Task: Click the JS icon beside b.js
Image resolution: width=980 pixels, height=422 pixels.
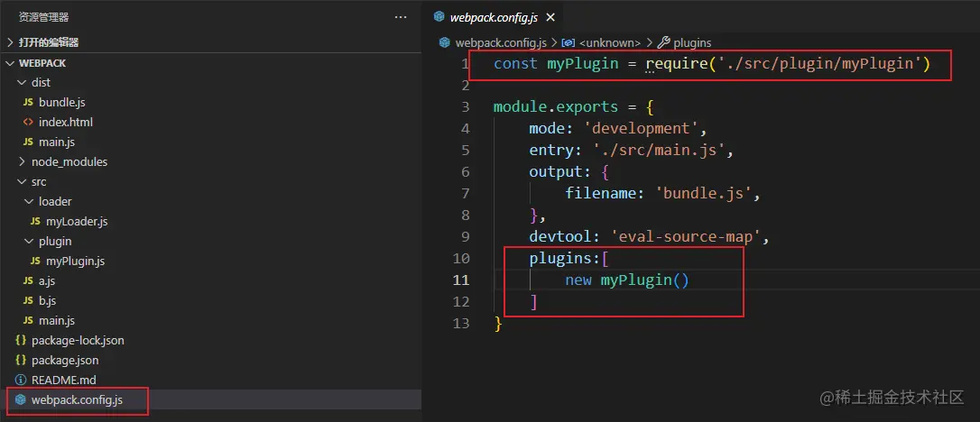Action: [28, 301]
